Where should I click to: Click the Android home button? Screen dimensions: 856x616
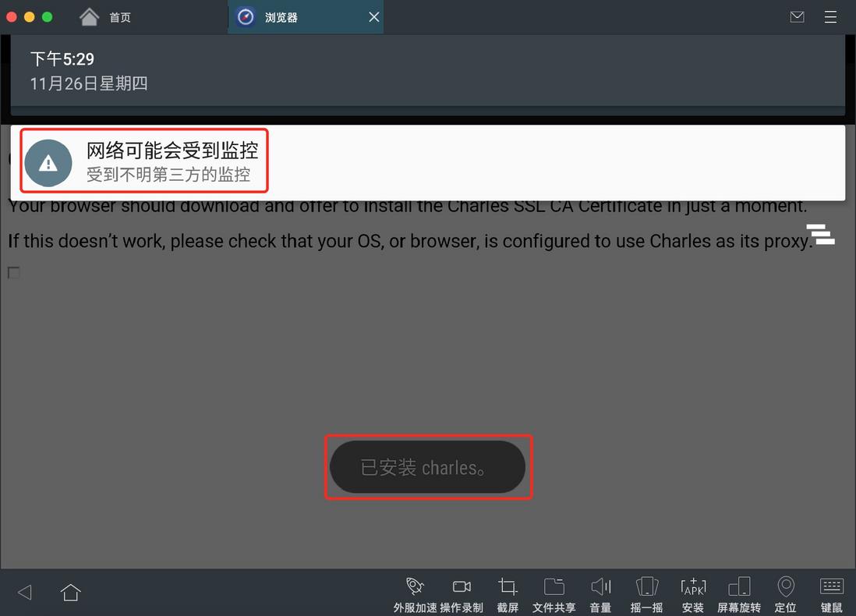(70, 592)
